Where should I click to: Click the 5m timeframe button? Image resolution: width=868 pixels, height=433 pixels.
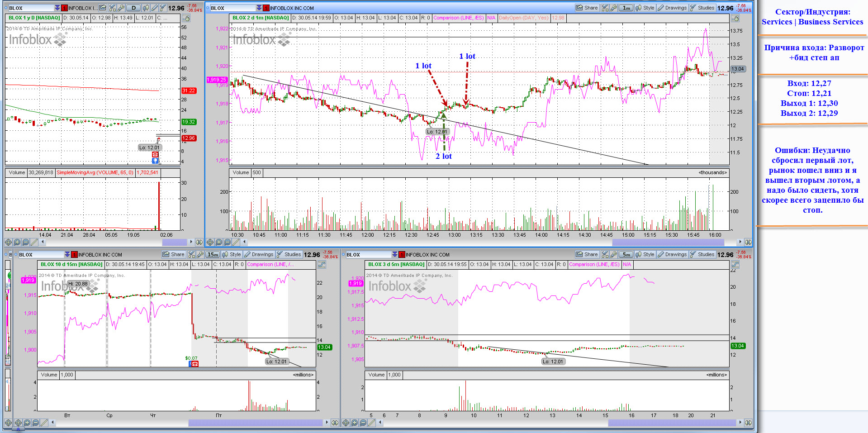click(626, 254)
